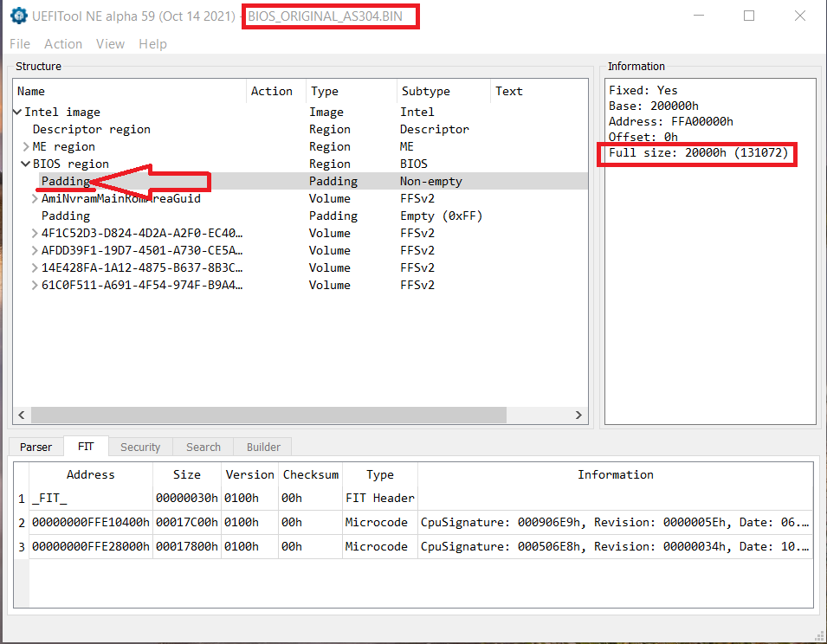Click the scroll left arrow in Structure

pyautogui.click(x=22, y=415)
